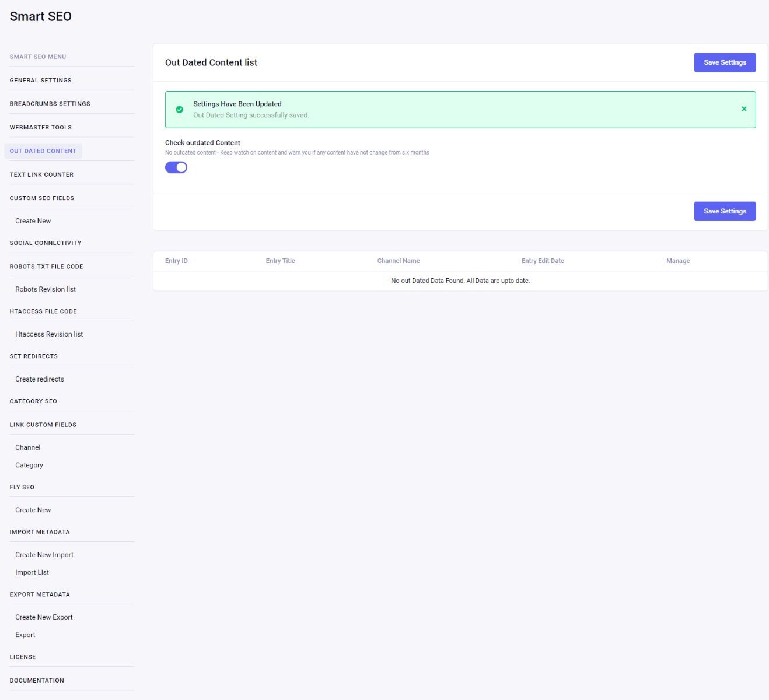Click the bottom Save Settings button
769x700 pixels.
tap(725, 211)
